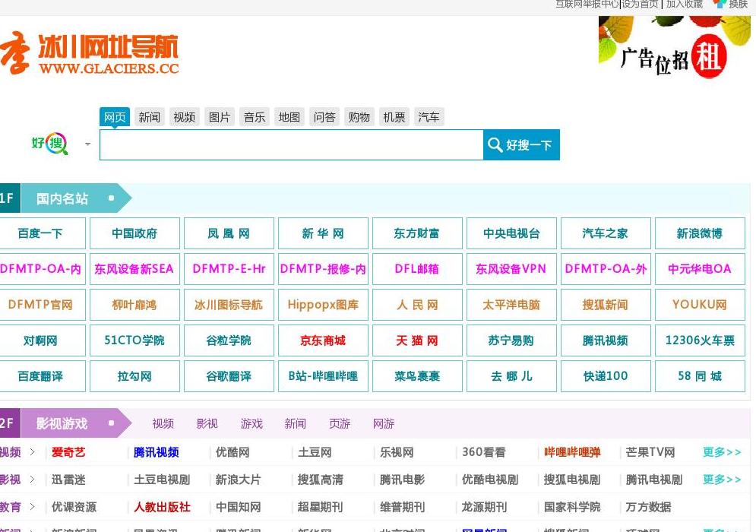Open the 中元华电OA tile
This screenshot has height=532, width=756.
point(700,269)
